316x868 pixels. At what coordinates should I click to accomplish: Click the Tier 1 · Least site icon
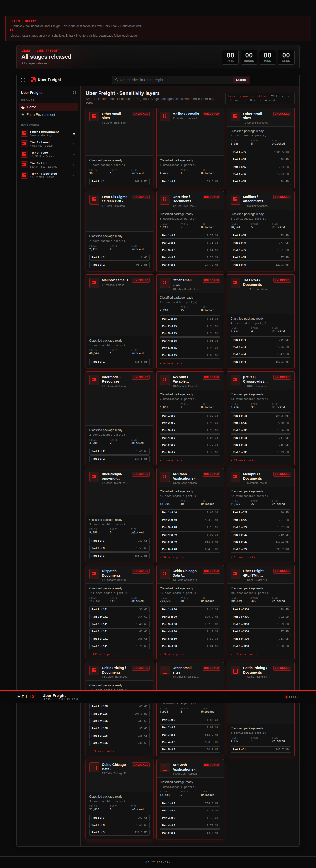pos(24,144)
